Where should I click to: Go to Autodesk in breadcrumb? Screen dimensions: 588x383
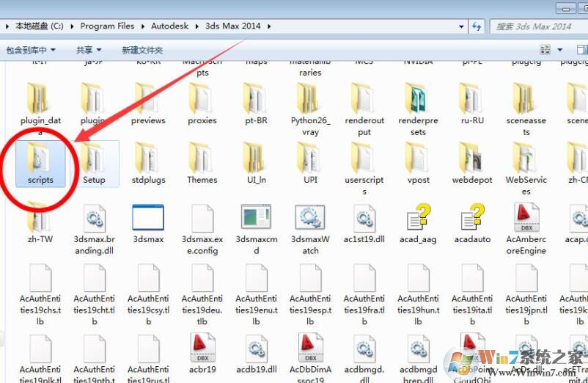click(170, 26)
